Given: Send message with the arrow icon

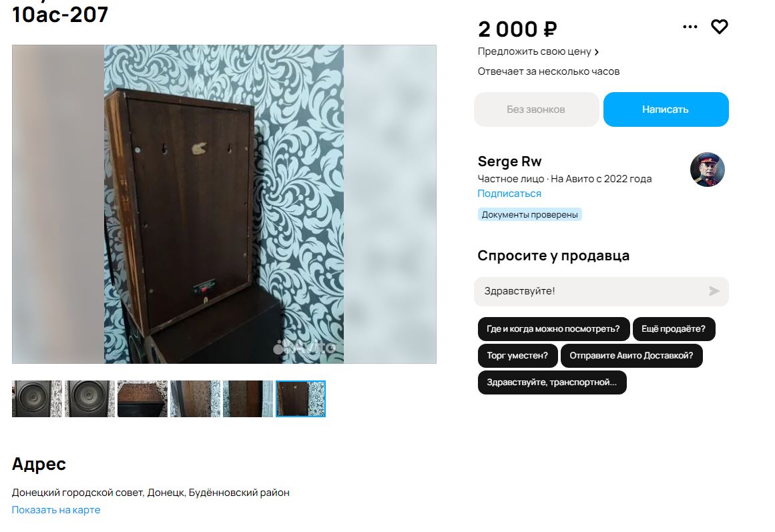Looking at the screenshot, I should point(714,291).
